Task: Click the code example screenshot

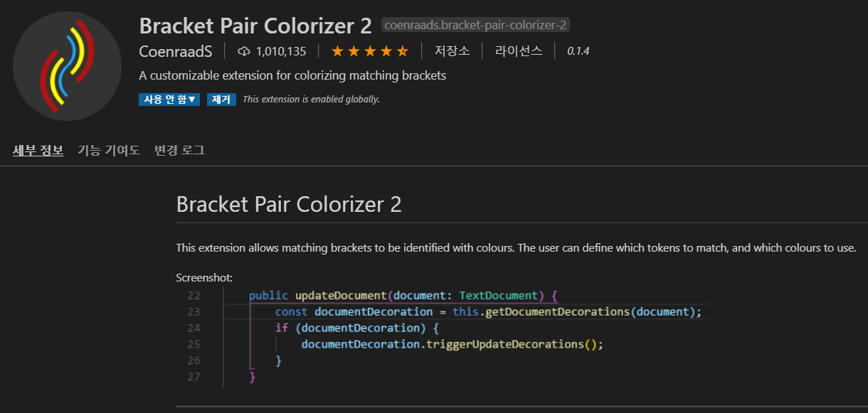Action: (x=441, y=334)
